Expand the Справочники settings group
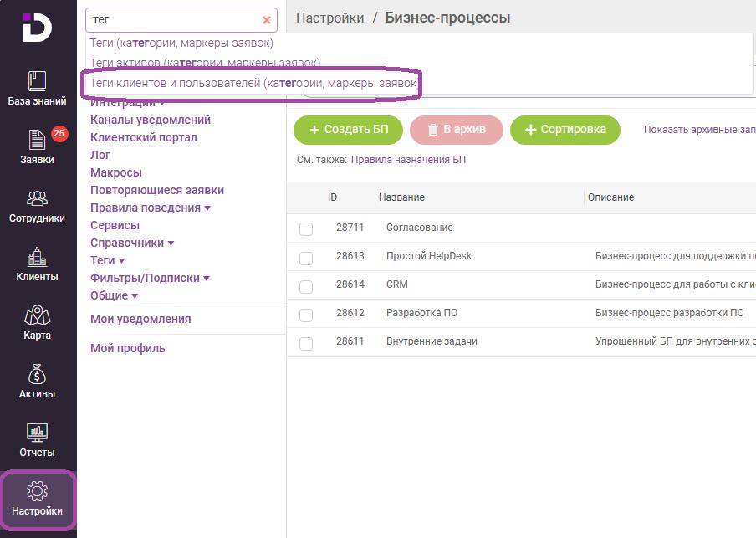The image size is (756, 538). coord(132,243)
